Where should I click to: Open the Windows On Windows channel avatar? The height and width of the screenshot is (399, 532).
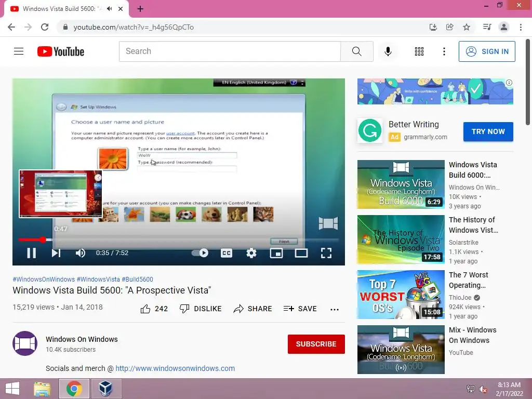(x=25, y=343)
